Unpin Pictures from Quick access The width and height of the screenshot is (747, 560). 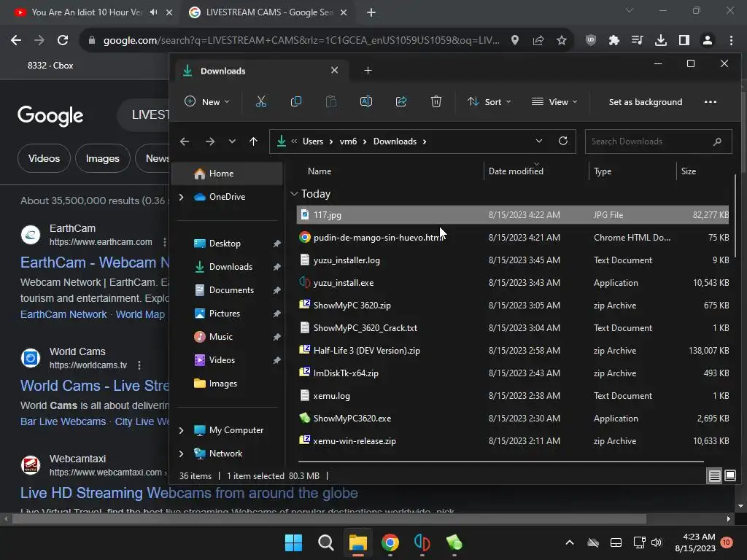pos(276,314)
